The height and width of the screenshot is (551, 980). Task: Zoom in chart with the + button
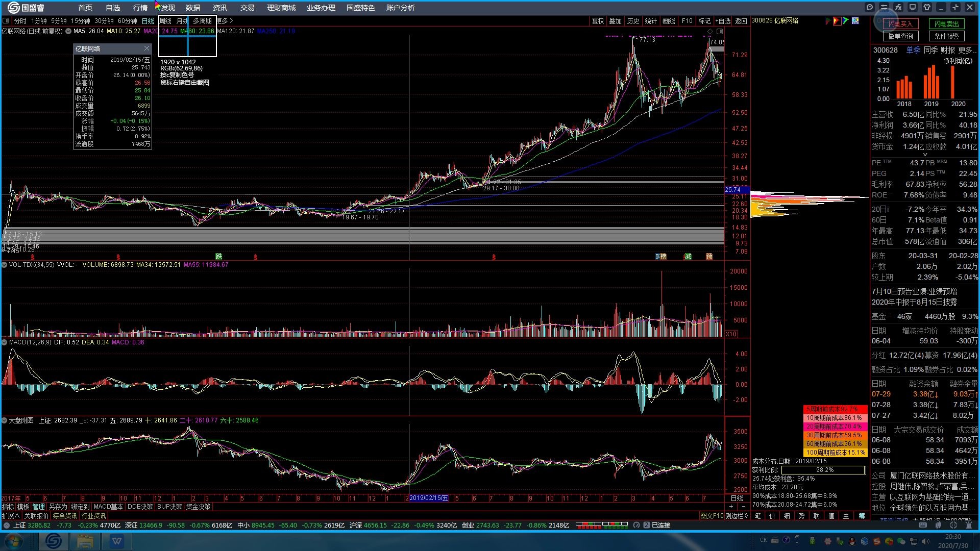point(731,507)
